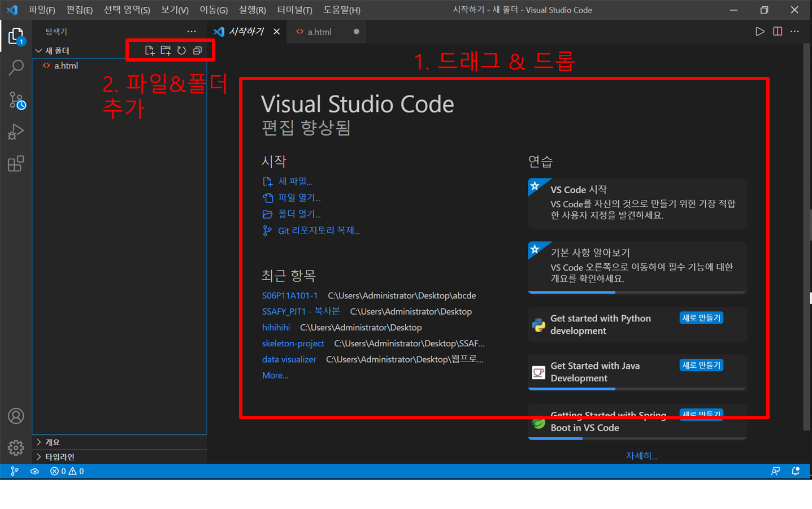Viewport: 812px width, 509px height.
Task: Click the feedback icon in status bar
Action: pyautogui.click(x=775, y=471)
